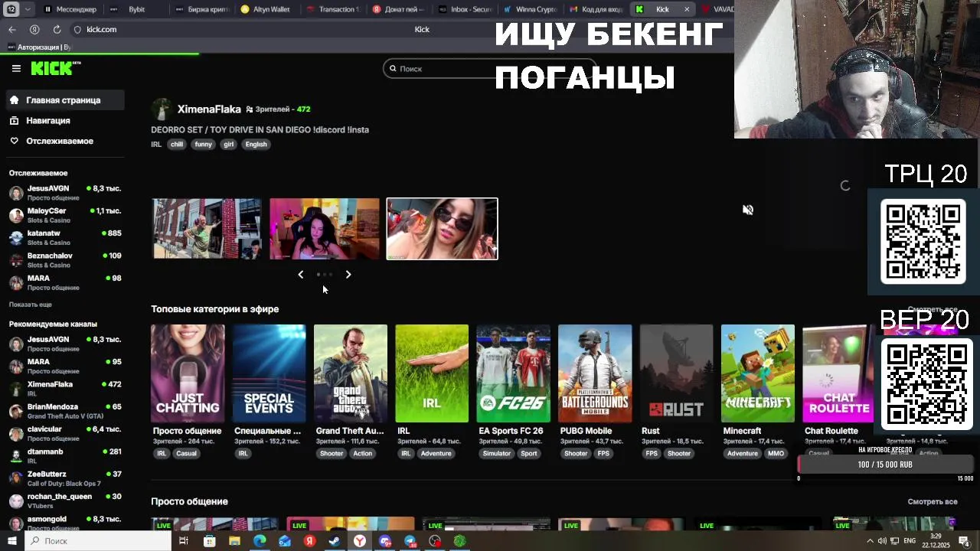Viewport: 980px width, 551px height.
Task: Open the green IRL category card
Action: click(x=432, y=373)
